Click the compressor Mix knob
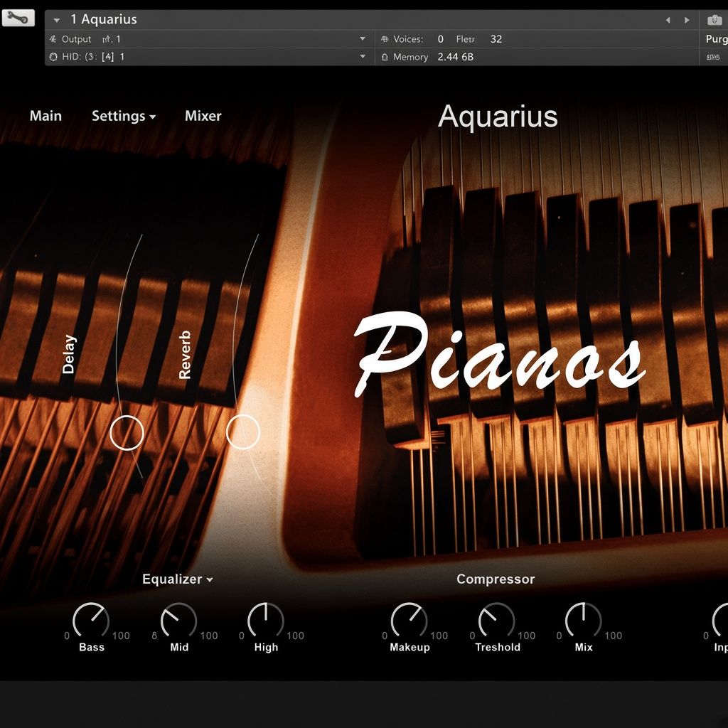 [x=583, y=620]
